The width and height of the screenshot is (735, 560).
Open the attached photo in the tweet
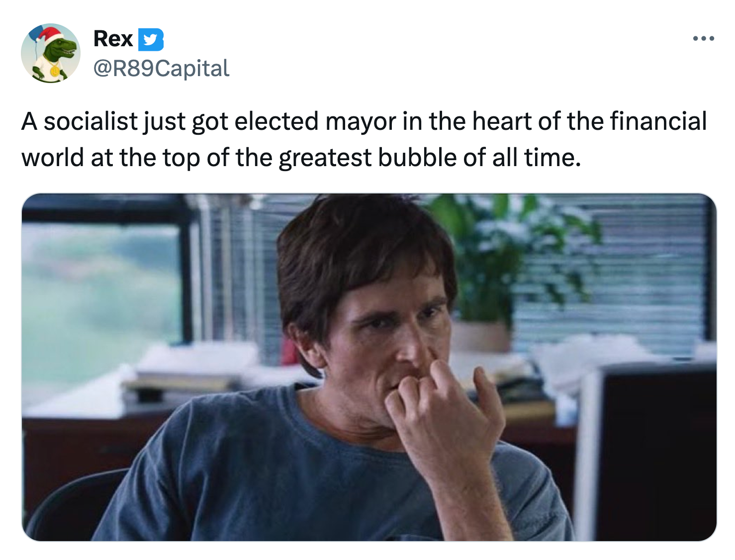click(x=369, y=367)
